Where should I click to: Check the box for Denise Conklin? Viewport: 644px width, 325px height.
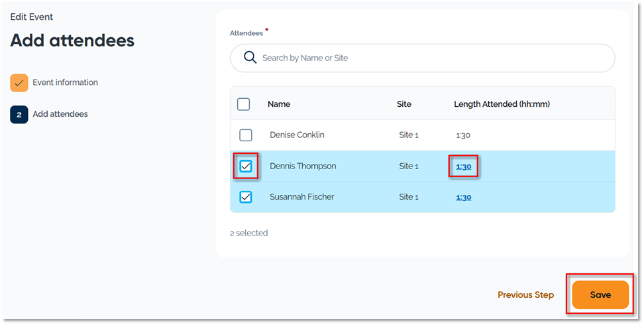246,135
